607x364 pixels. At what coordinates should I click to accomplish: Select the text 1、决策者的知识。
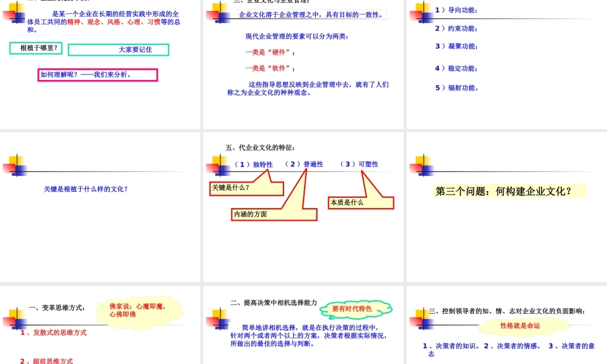point(452,346)
